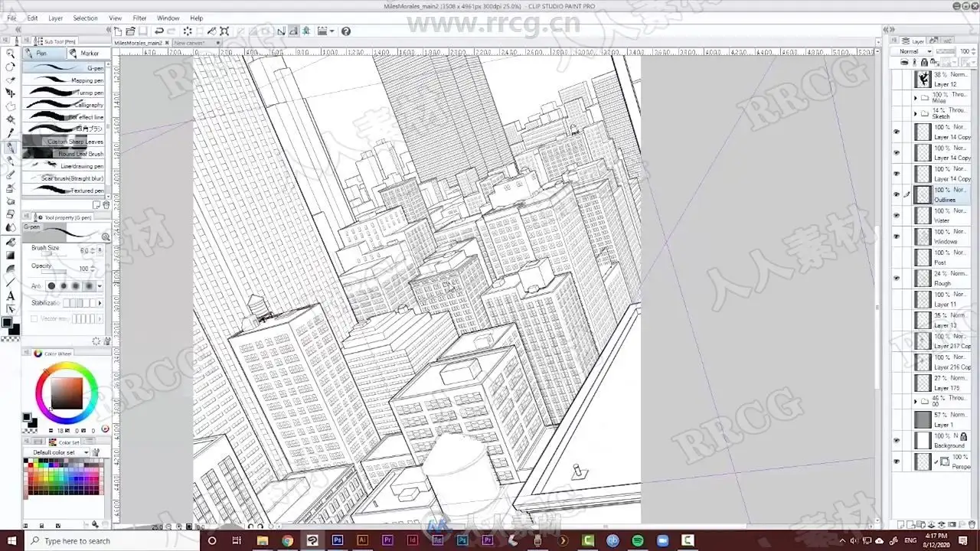This screenshot has width=980, height=551.
Task: Click the Open file toolbar icon
Action: 131,31
